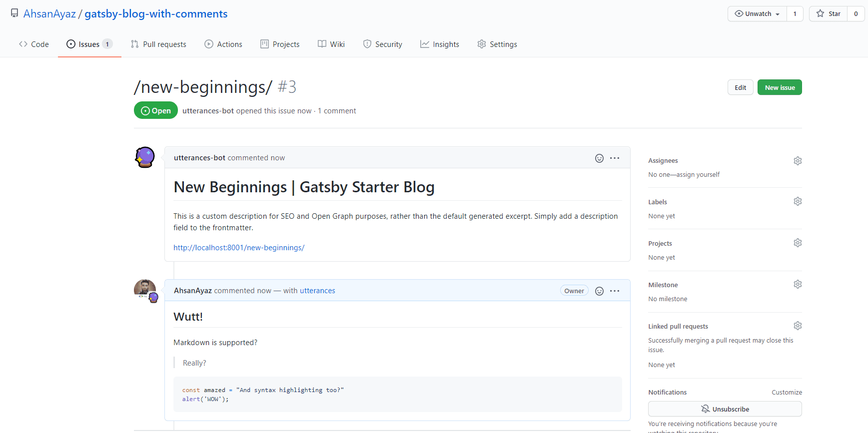Click 'assign yourself' link
This screenshot has height=433, width=868.
click(x=698, y=175)
